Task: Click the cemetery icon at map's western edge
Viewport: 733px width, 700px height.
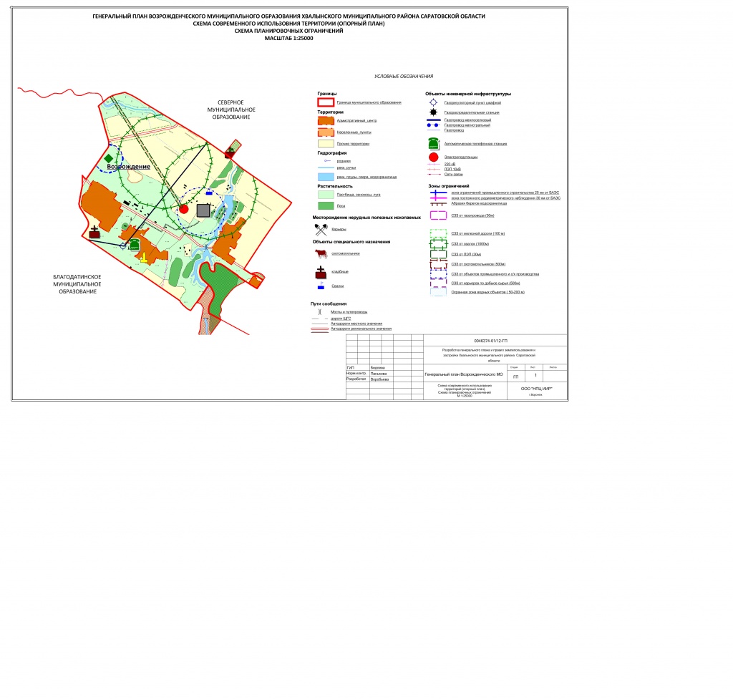Action: click(x=95, y=232)
